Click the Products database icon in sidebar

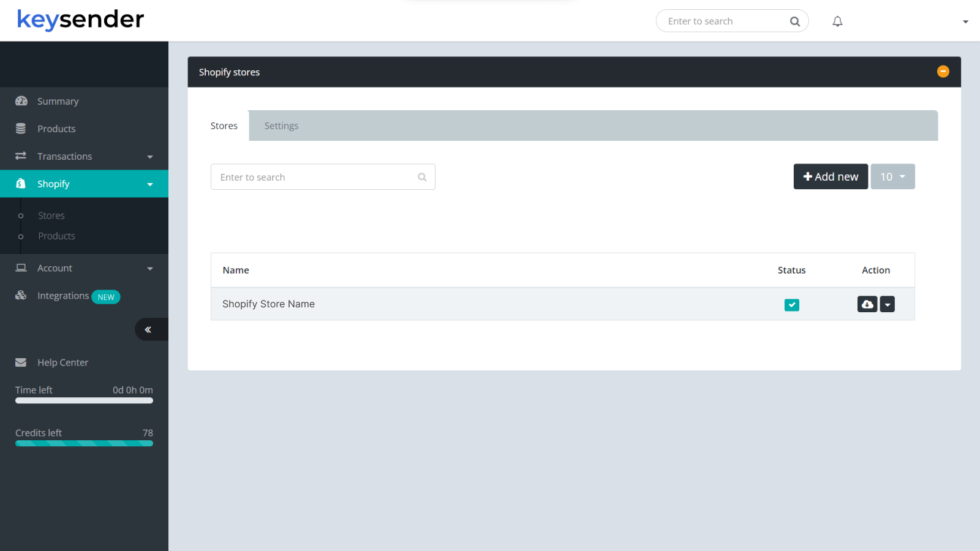(20, 128)
